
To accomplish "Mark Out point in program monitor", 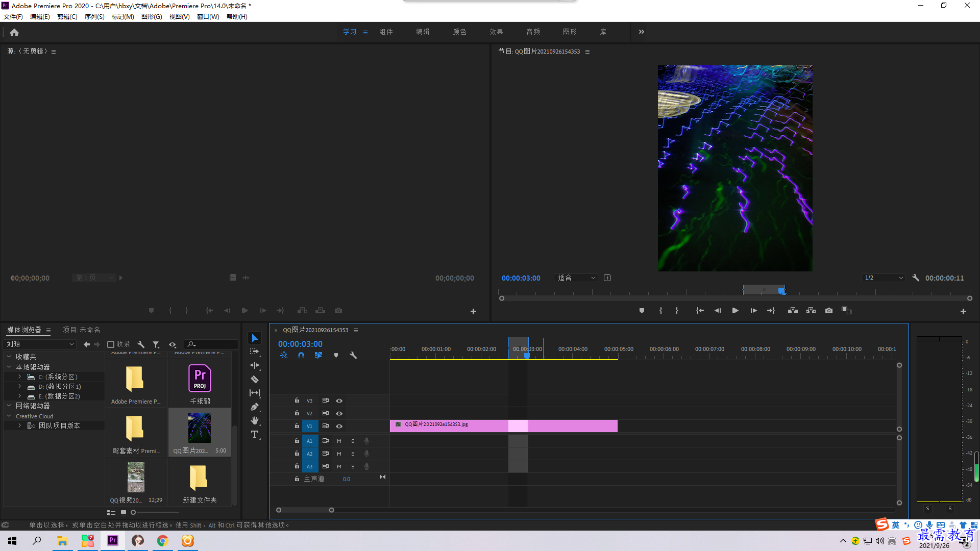I will click(677, 311).
